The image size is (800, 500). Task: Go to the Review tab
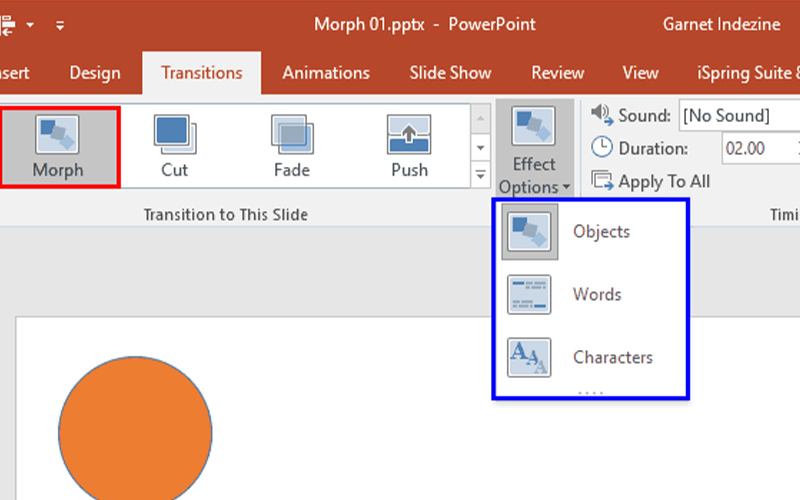tap(558, 73)
